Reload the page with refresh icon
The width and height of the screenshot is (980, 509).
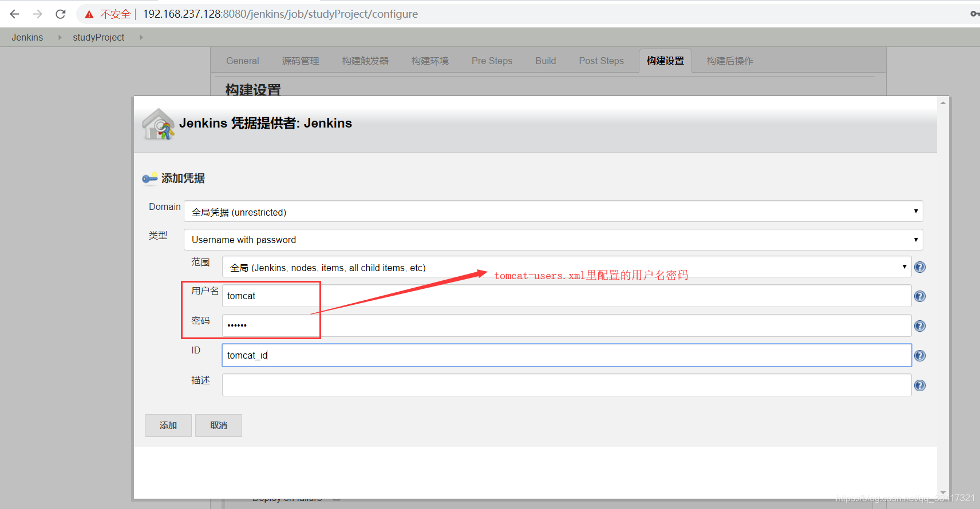click(61, 14)
